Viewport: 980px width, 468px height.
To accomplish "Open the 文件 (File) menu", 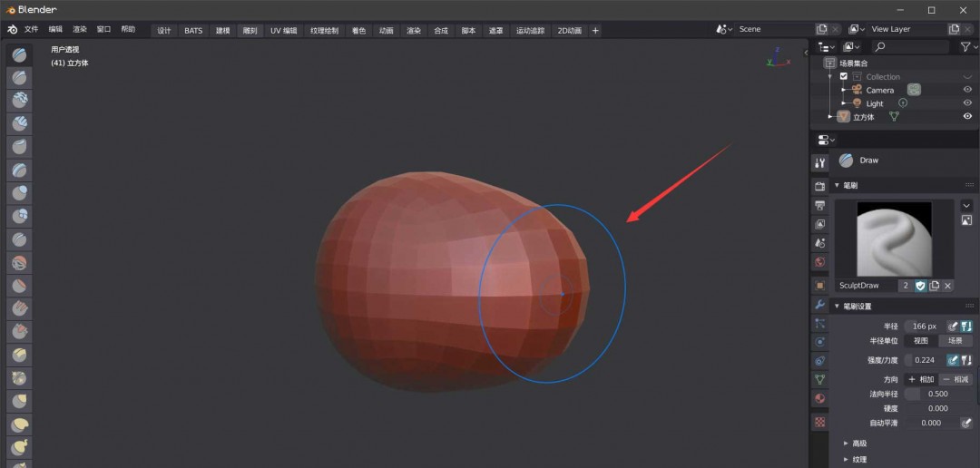I will tap(31, 29).
